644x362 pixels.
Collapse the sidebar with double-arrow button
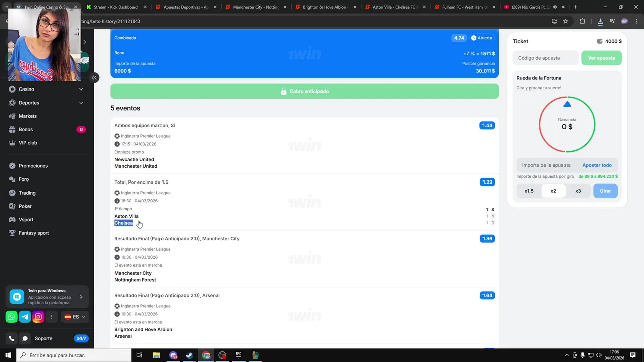(94, 78)
